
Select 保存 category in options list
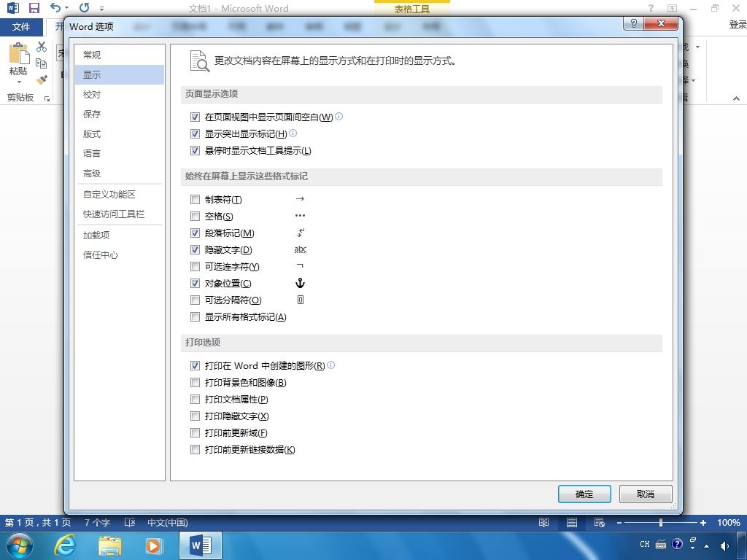tap(119, 114)
